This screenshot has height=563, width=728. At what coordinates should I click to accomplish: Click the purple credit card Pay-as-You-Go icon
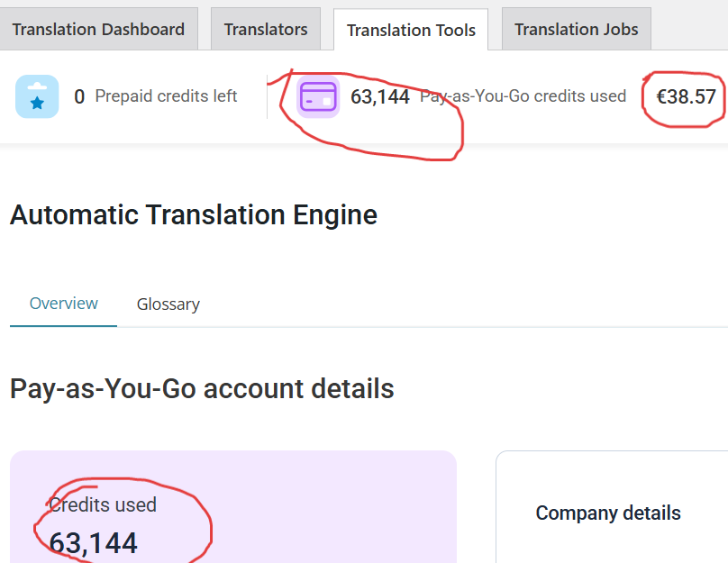coord(318,95)
